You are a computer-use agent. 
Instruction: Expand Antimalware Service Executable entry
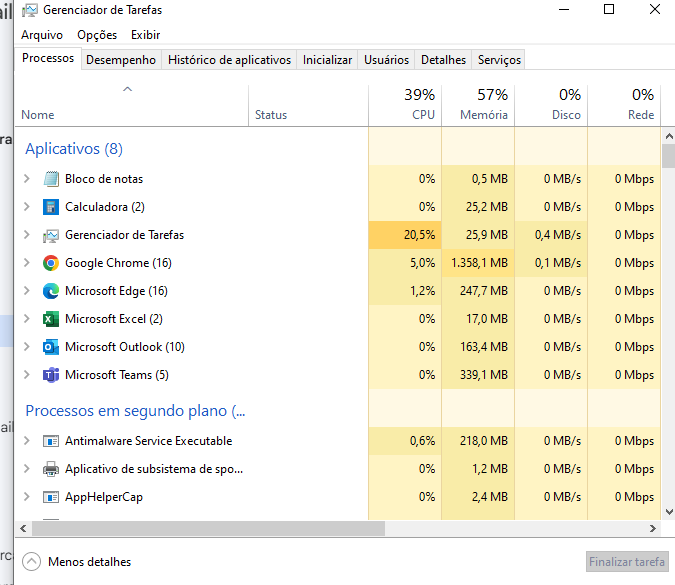[27, 440]
